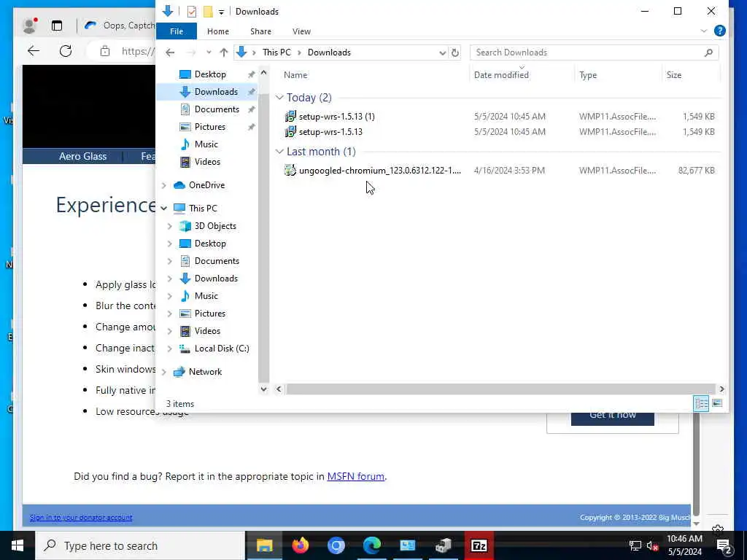Image resolution: width=747 pixels, height=560 pixels.
Task: Open the Home ribbon tab
Action: (218, 31)
